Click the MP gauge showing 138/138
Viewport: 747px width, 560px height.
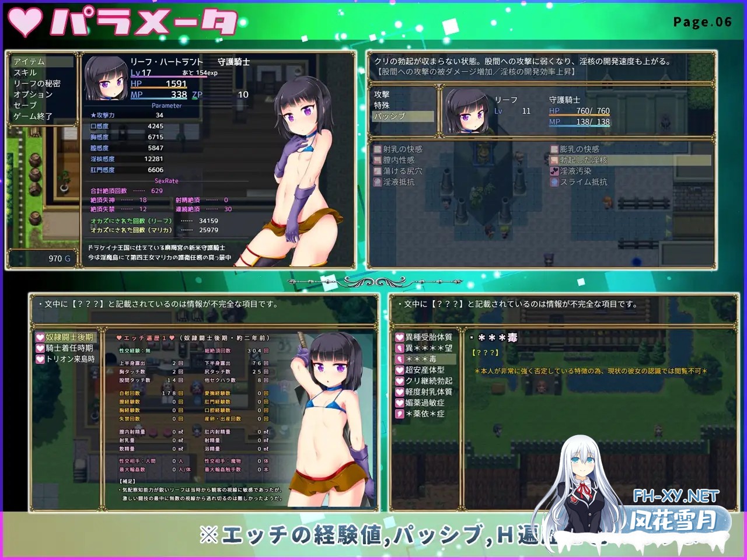click(x=579, y=123)
